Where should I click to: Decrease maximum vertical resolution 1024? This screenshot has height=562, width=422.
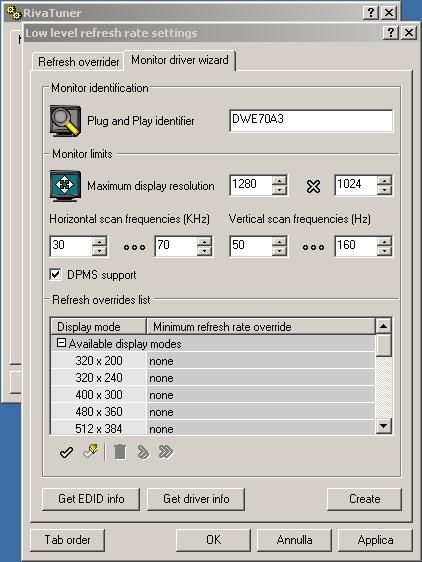click(384, 190)
